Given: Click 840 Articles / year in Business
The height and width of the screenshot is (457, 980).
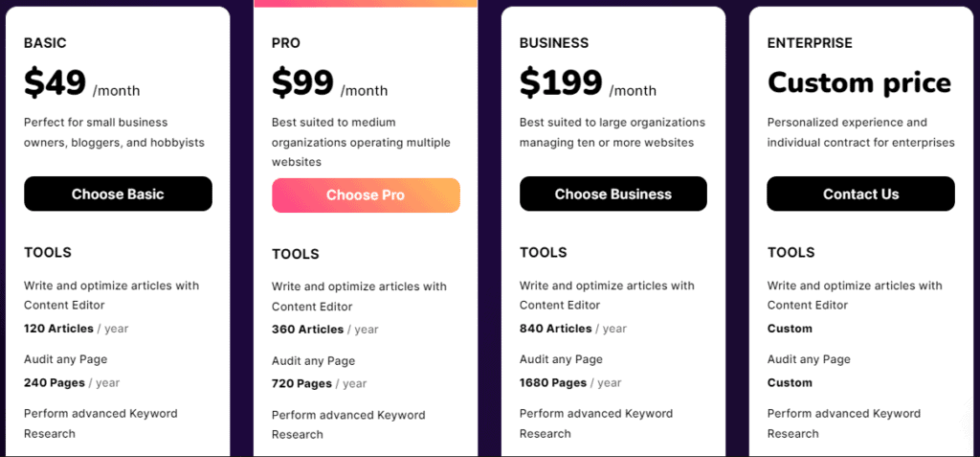Looking at the screenshot, I should coord(572,329).
